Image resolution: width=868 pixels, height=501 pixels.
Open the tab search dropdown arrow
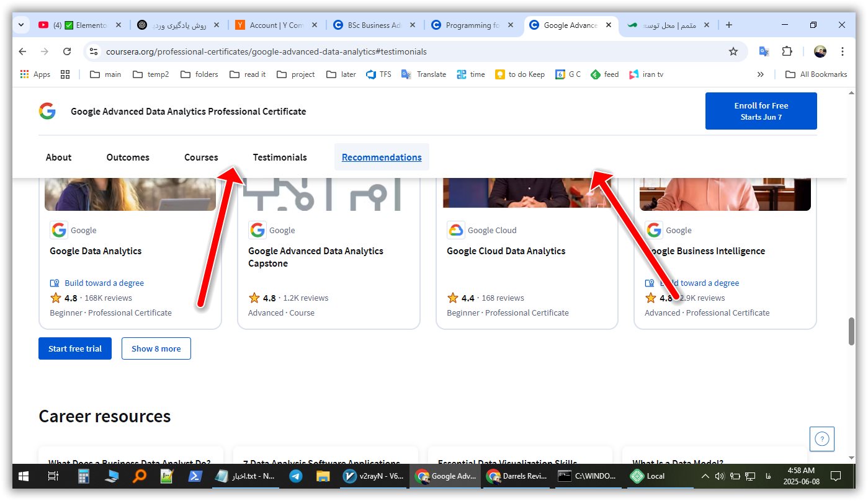pos(20,25)
